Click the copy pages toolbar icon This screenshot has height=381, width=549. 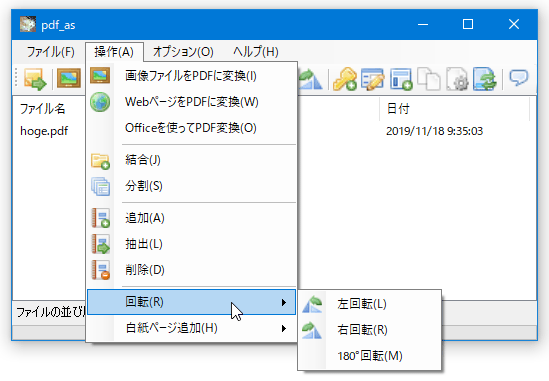pos(429,79)
